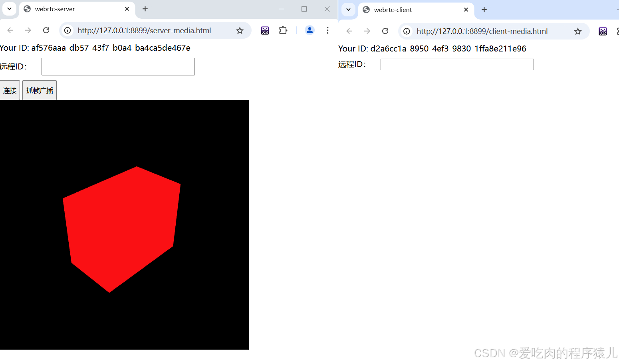Open the XR extension in the server window

tap(265, 30)
